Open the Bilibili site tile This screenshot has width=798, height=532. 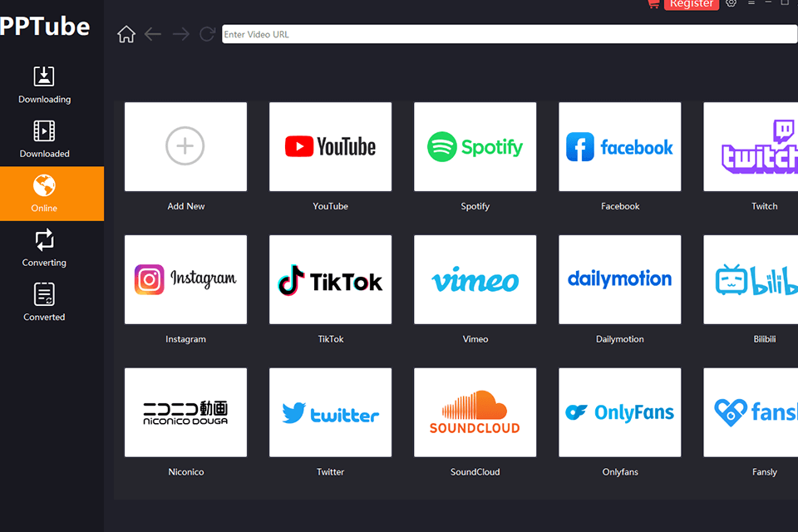751,279
